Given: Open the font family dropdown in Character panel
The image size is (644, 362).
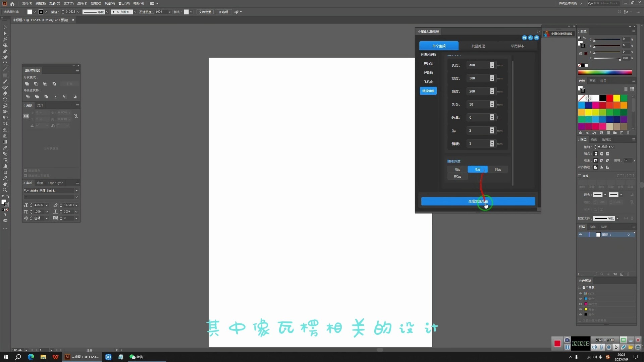Looking at the screenshot, I should (x=76, y=190).
